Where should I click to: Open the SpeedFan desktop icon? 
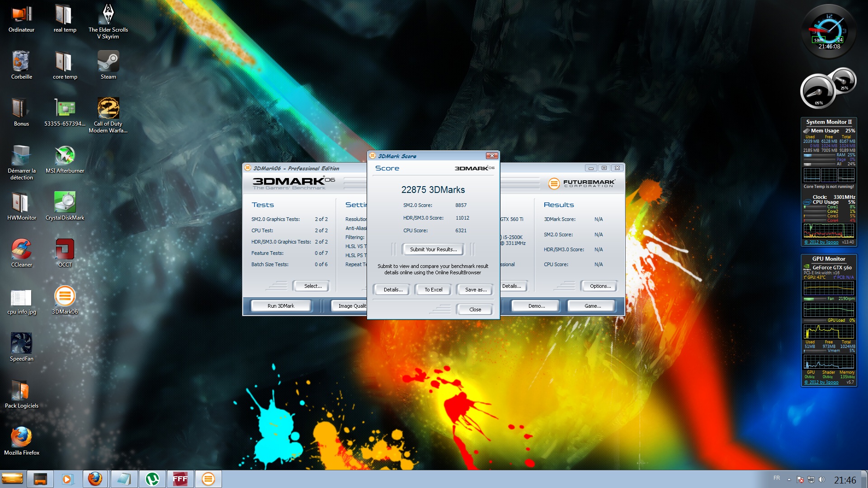pyautogui.click(x=21, y=344)
